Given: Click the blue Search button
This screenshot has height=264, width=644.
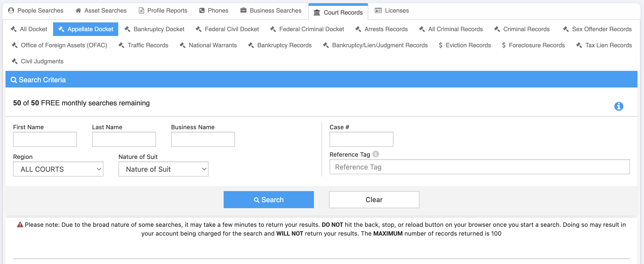Looking at the screenshot, I should (x=269, y=200).
